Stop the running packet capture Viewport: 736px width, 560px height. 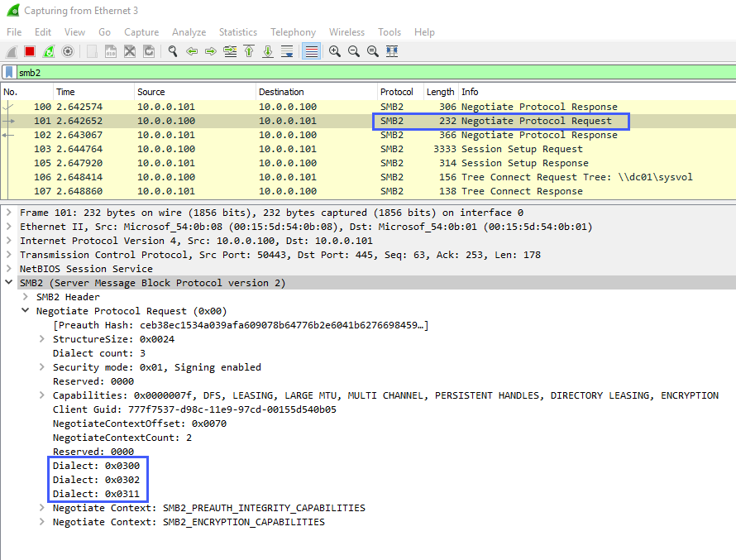click(x=30, y=51)
